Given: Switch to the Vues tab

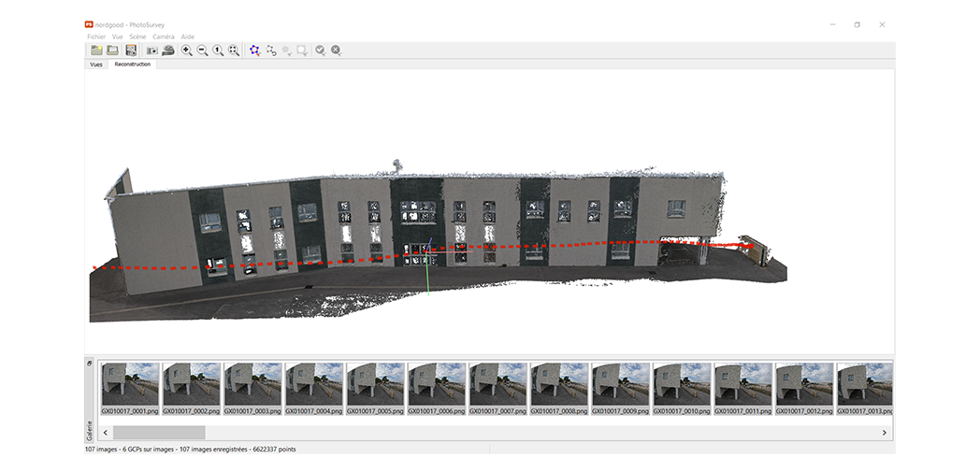Looking at the screenshot, I should (x=95, y=64).
